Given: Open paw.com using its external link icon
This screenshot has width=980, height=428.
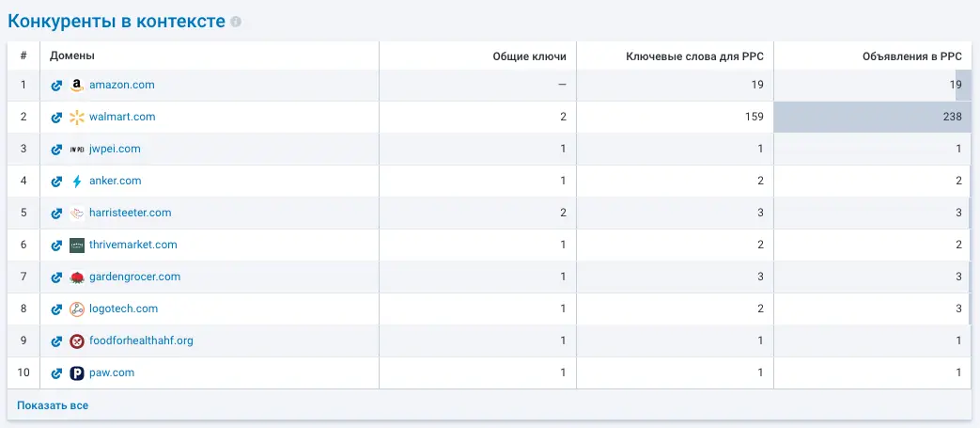Looking at the screenshot, I should click(x=56, y=373).
